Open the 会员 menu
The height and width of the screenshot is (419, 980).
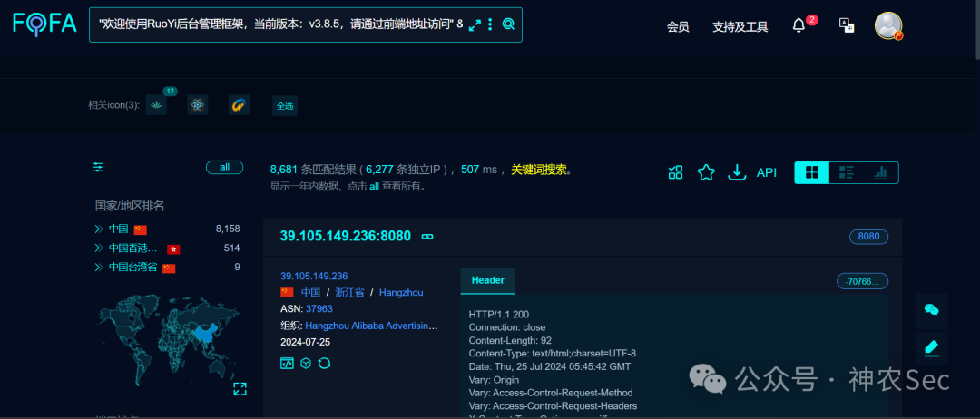(x=678, y=27)
